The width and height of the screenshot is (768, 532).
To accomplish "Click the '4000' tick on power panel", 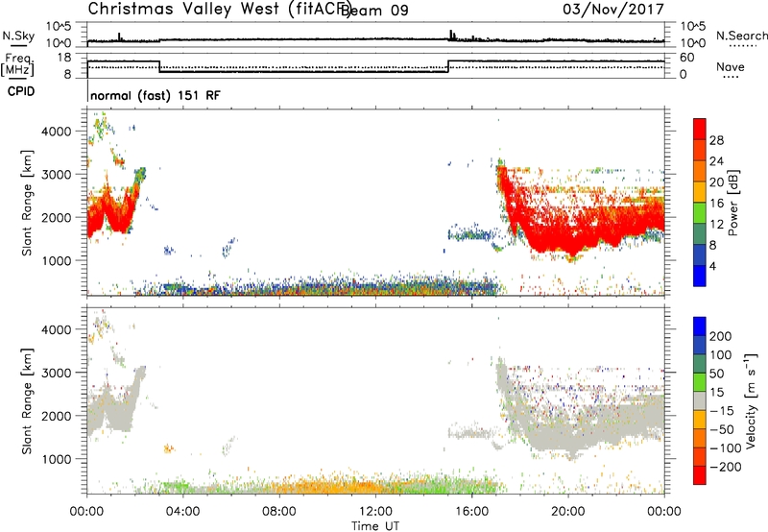I will point(57,132).
